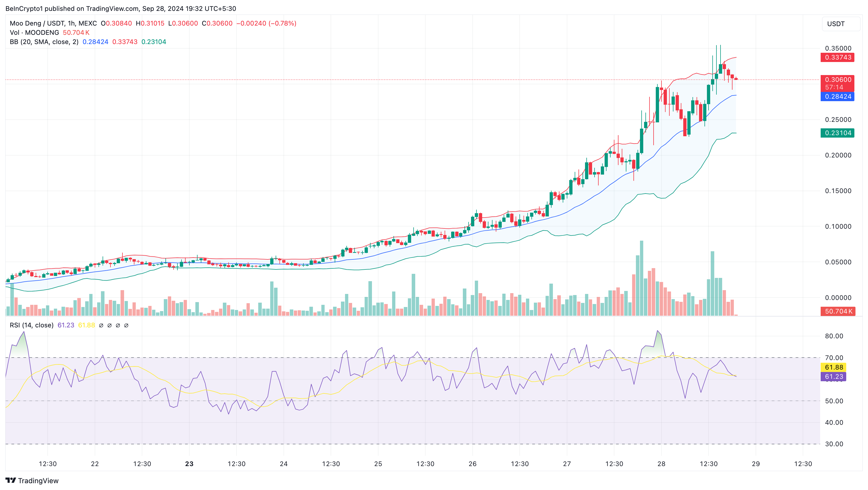This screenshot has height=490, width=868.
Task: Click the green 0.23104 lower band tag
Action: 838,133
